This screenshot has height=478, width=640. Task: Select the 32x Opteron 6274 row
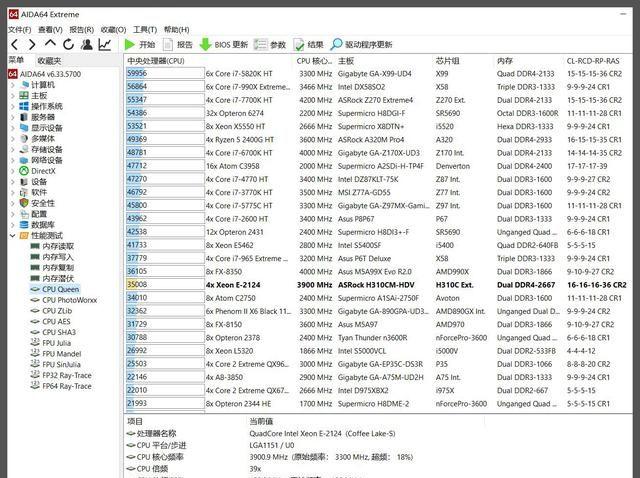click(376, 113)
